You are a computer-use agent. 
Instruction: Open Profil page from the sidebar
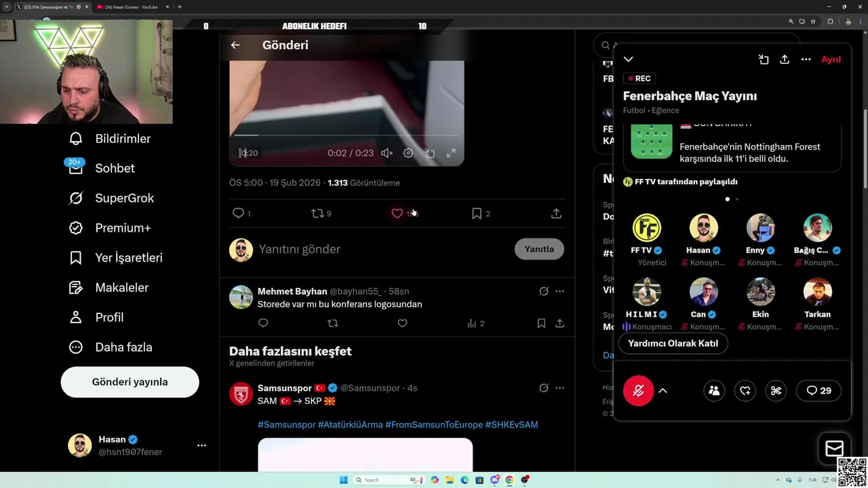tap(96, 317)
